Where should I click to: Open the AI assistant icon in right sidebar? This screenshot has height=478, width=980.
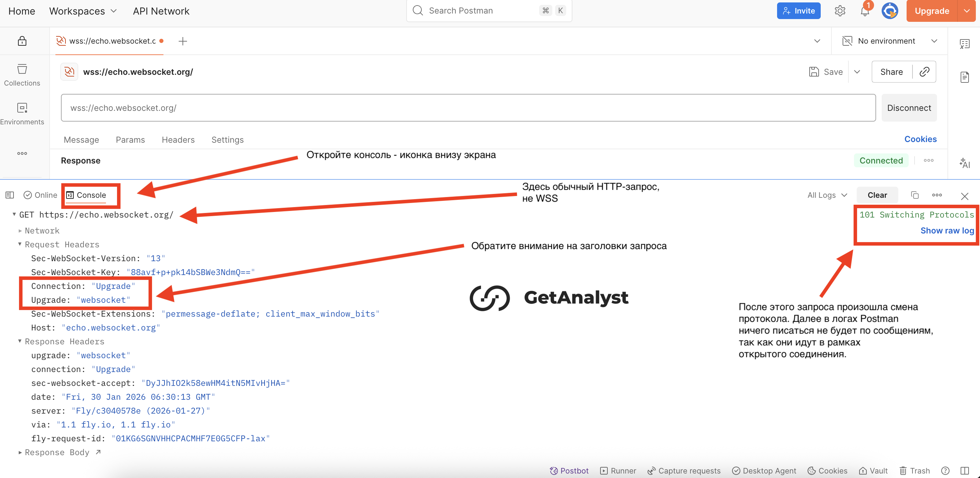click(964, 163)
